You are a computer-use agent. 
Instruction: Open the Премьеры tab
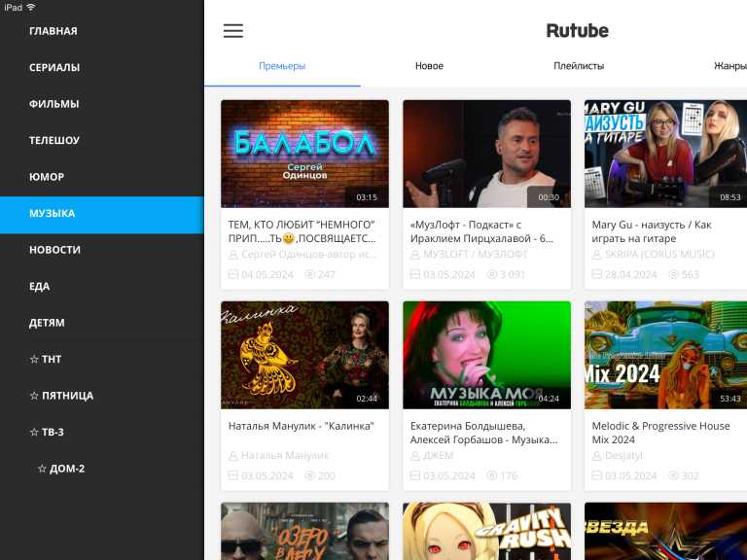pyautogui.click(x=282, y=66)
